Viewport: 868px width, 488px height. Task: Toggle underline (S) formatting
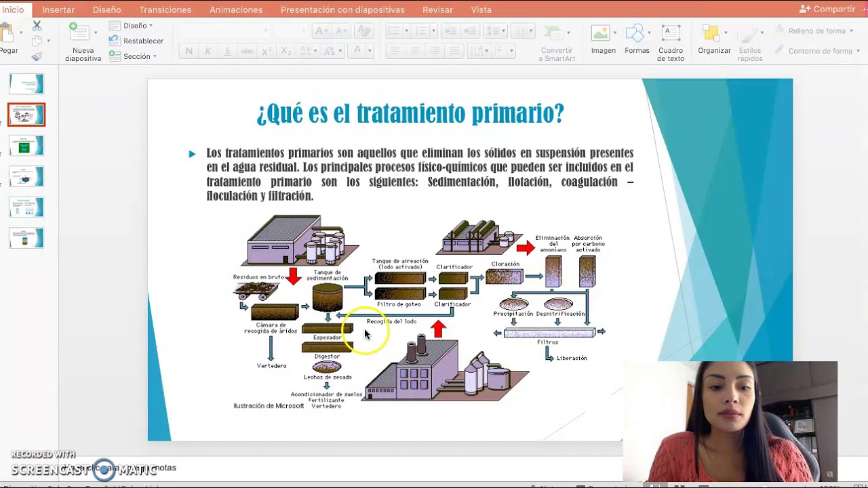tap(227, 51)
